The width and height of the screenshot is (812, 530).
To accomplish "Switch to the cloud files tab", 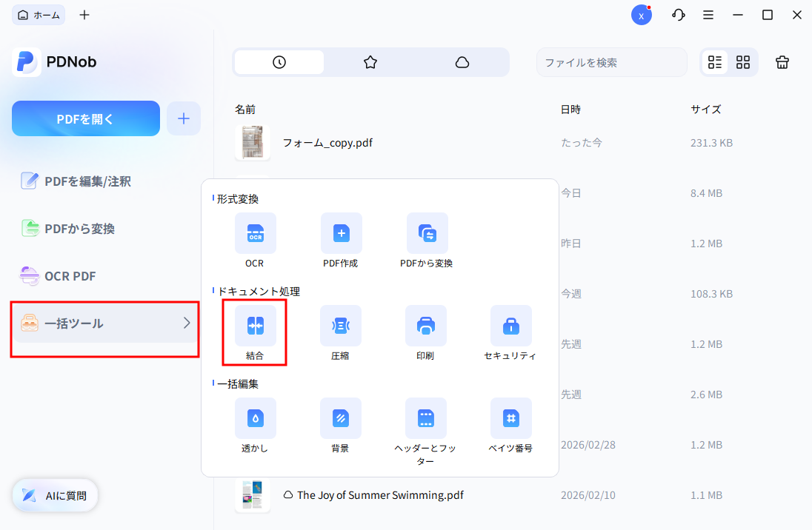I will point(462,62).
